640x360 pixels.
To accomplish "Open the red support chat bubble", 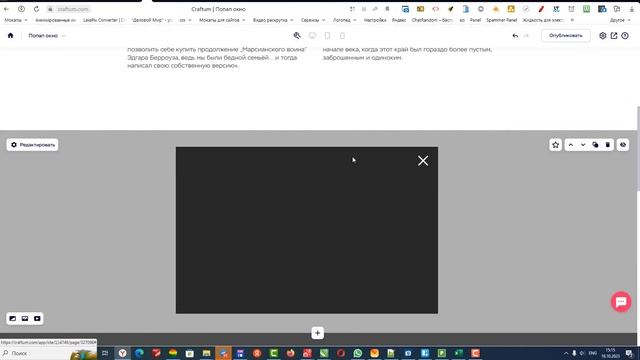I will (621, 302).
